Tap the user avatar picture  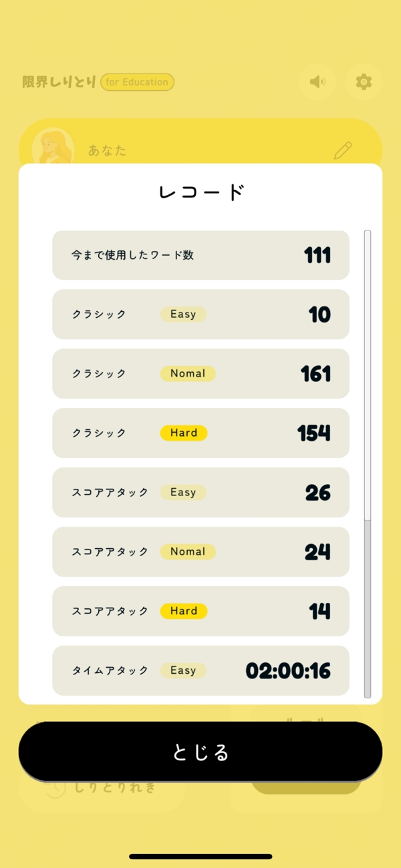point(53,147)
